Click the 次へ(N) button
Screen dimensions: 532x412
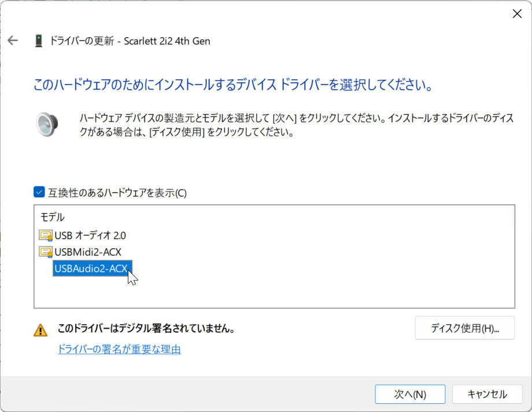[x=410, y=394]
